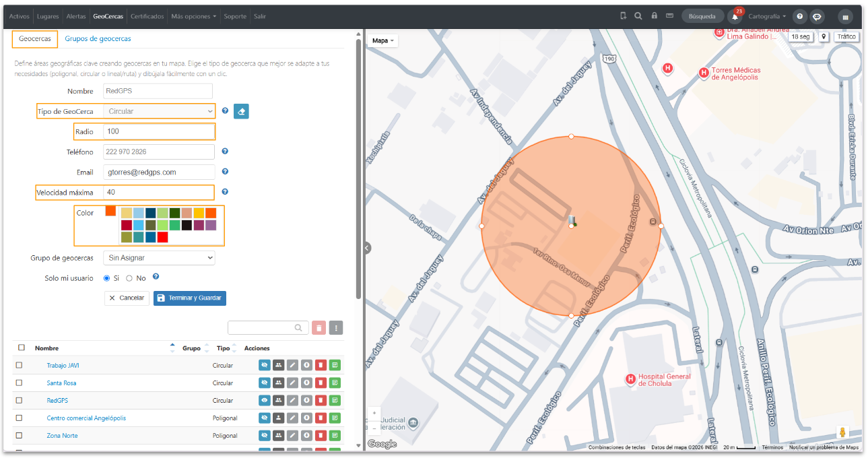Pick the black color swatch
868x458 pixels.
coord(187,225)
